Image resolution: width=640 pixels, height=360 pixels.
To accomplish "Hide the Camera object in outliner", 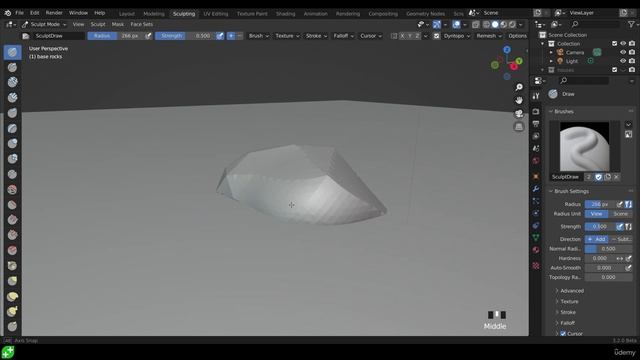I will coord(623,52).
